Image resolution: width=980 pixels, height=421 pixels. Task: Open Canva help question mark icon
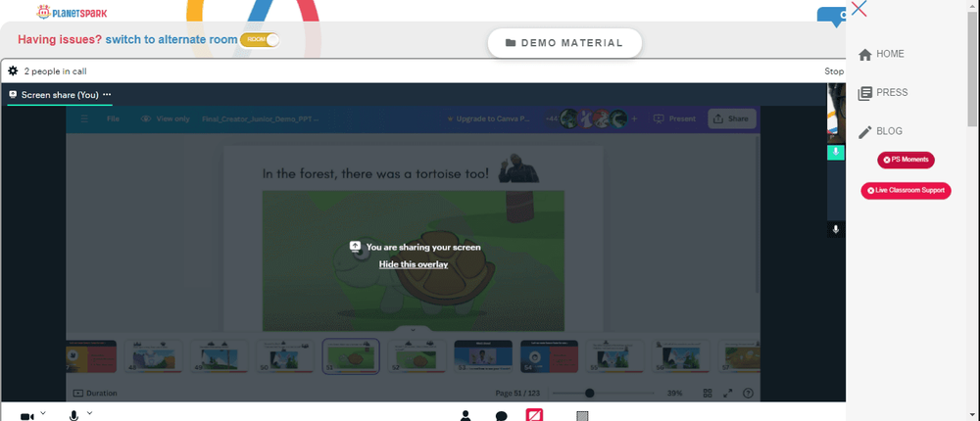(x=748, y=393)
